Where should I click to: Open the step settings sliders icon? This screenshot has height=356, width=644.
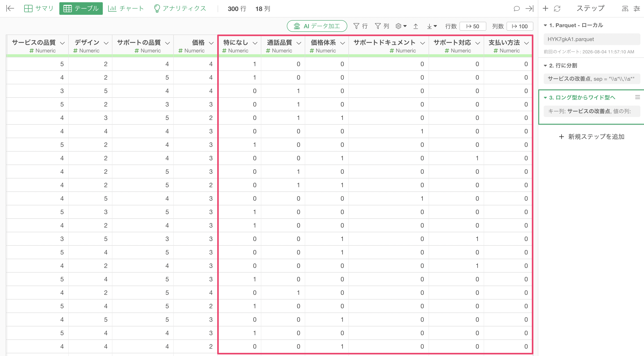637,9
